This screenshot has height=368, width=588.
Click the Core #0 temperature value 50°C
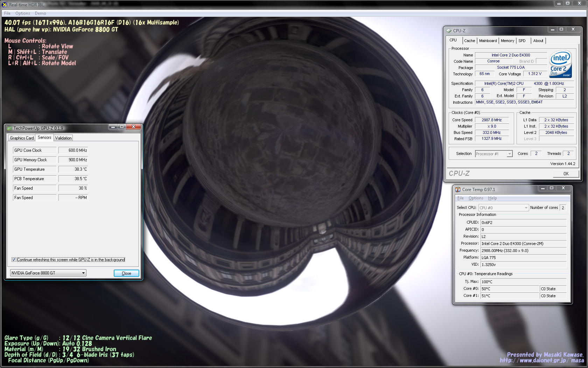click(x=510, y=289)
